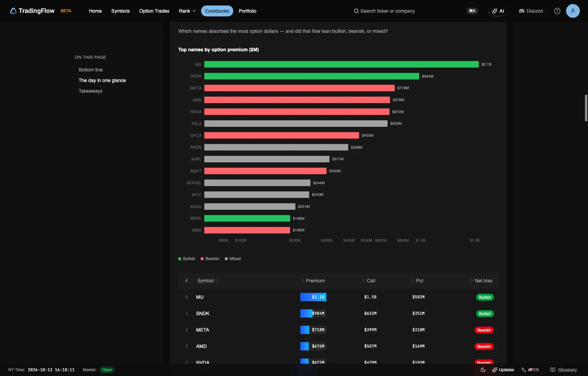588x376 pixels.
Task: Toggle Bullish legend series
Action: (x=187, y=259)
